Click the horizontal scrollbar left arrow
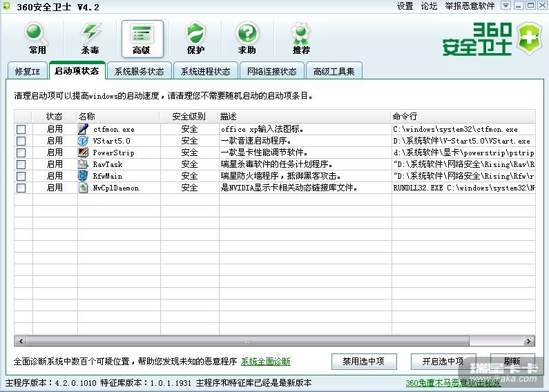The width and height of the screenshot is (549, 392). 21,341
